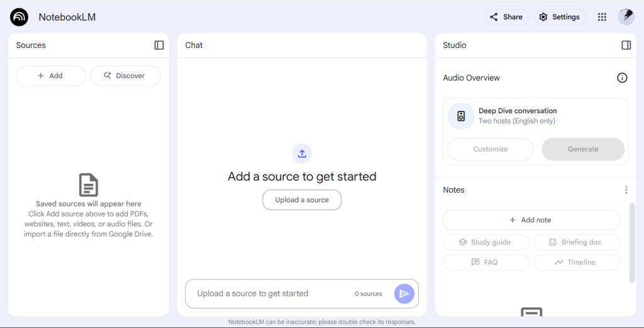Click the Notes section heading
Image resolution: width=644 pixels, height=328 pixels.
(x=453, y=190)
